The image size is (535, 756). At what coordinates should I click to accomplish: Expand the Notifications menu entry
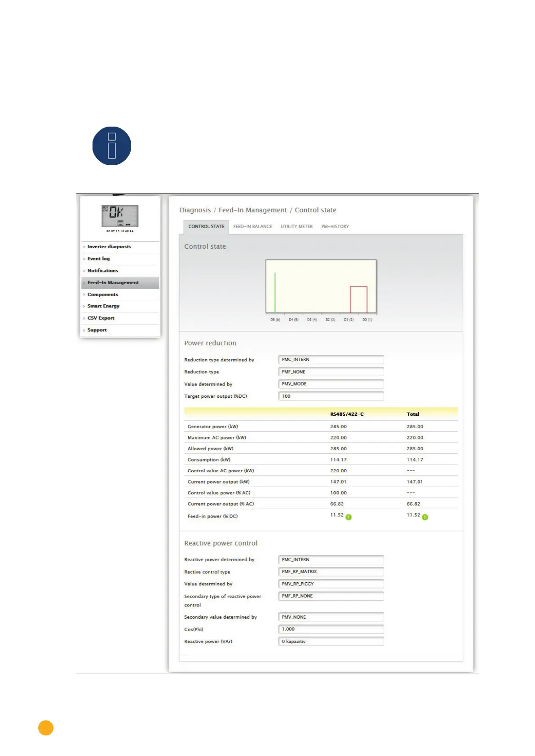(103, 271)
